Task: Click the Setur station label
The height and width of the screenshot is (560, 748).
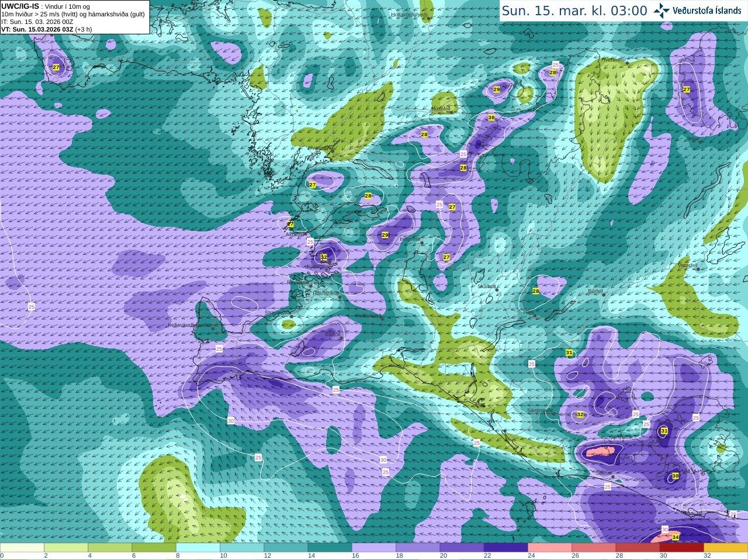Action: 692,139
